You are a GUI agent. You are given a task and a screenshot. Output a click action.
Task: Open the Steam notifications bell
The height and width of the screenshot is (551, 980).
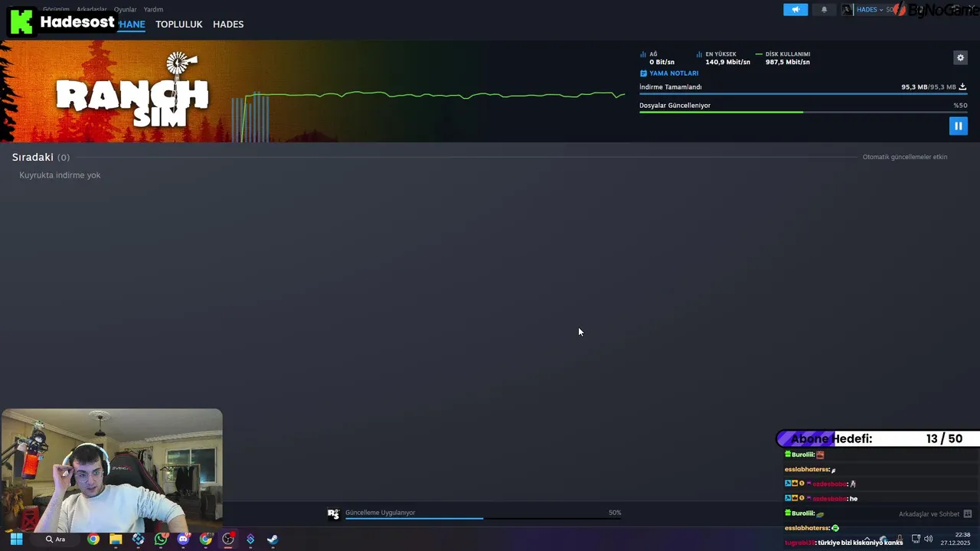[825, 10]
